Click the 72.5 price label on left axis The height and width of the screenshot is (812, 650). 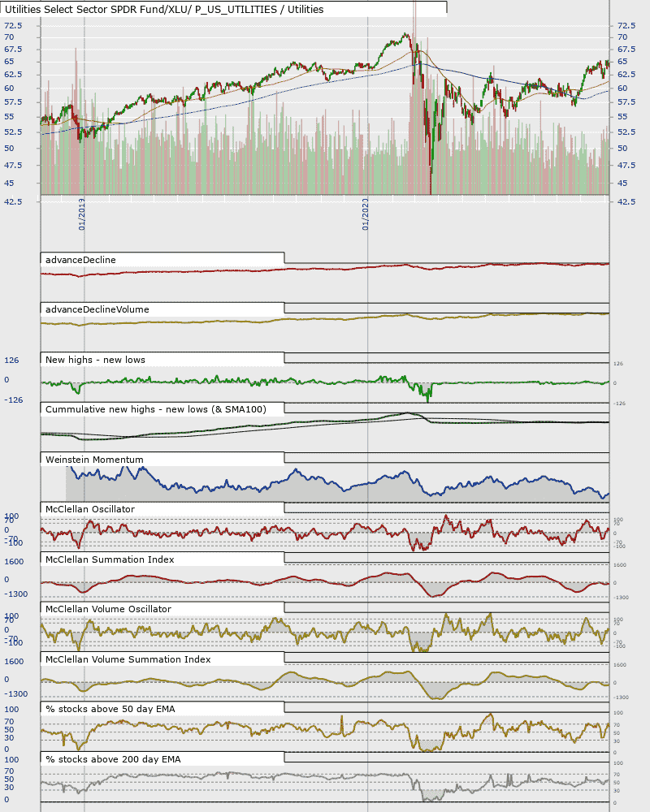[x=13, y=25]
